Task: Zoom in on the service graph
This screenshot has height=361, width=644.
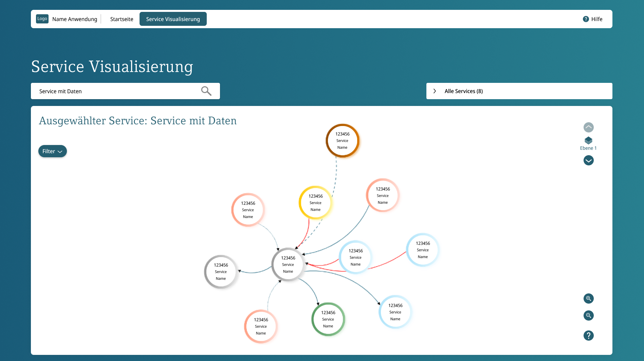Action: (x=588, y=299)
